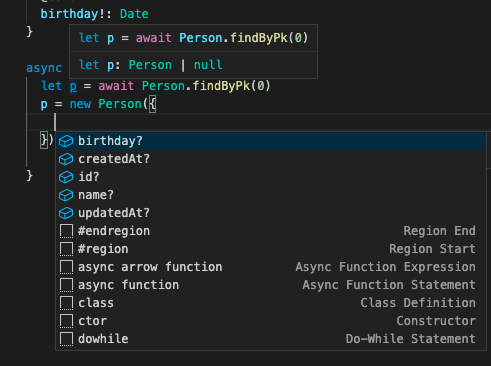Choose the async function snippet
This screenshot has height=366, width=491.
pos(271,285)
